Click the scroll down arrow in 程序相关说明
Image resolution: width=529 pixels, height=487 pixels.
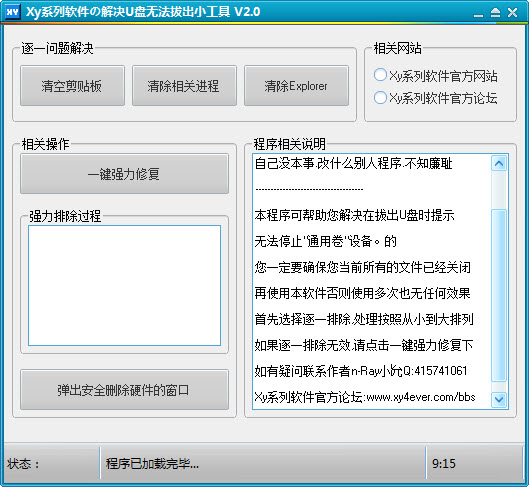pyautogui.click(x=499, y=400)
